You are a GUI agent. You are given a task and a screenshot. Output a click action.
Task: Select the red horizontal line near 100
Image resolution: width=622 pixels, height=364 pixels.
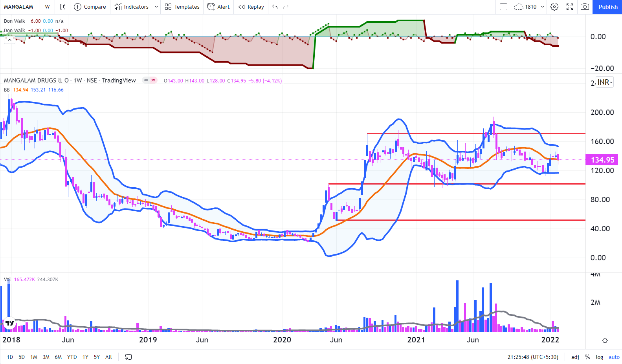457,184
